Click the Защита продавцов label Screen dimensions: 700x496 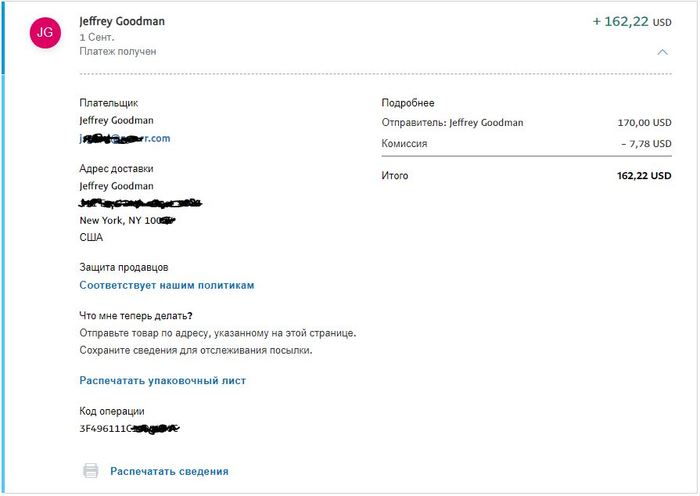[x=124, y=267]
